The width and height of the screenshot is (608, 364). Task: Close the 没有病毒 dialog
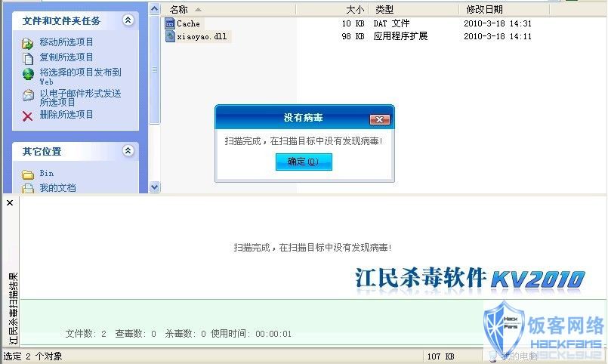pyautogui.click(x=379, y=119)
